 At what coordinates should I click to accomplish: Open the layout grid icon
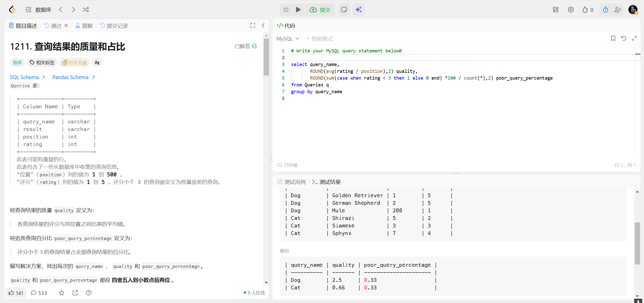(x=555, y=10)
